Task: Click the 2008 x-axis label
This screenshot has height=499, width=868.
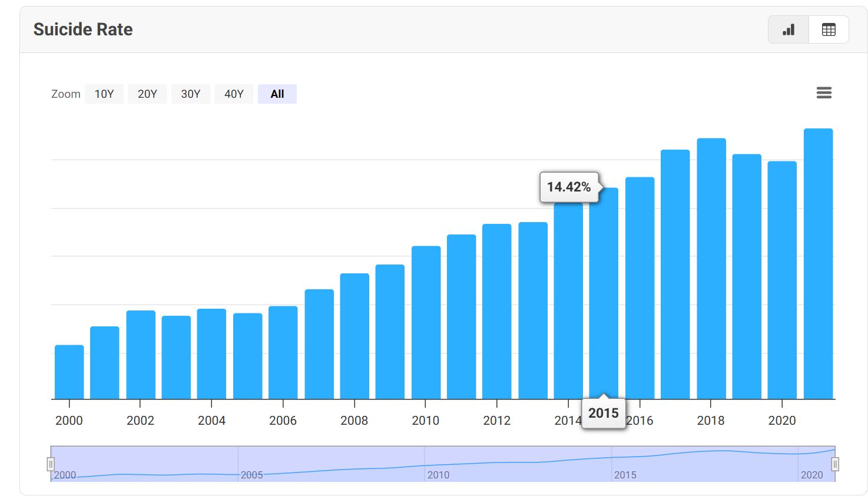Action: [354, 421]
